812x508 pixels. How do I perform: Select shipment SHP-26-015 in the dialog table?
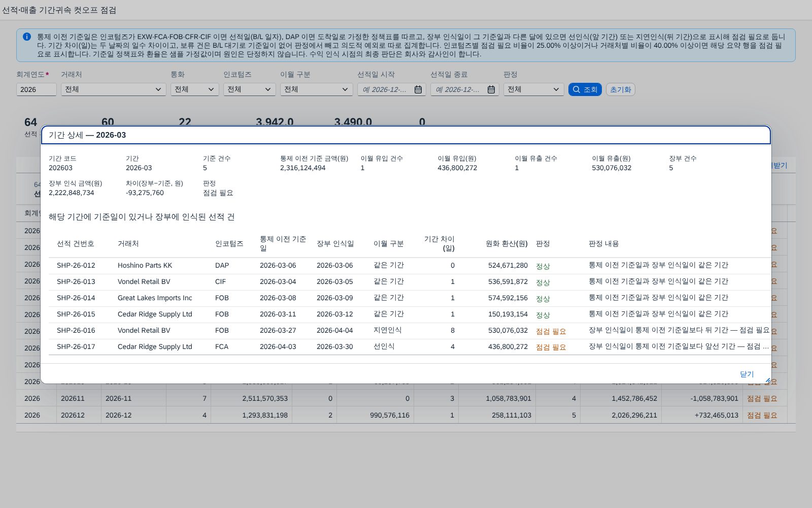(410, 314)
